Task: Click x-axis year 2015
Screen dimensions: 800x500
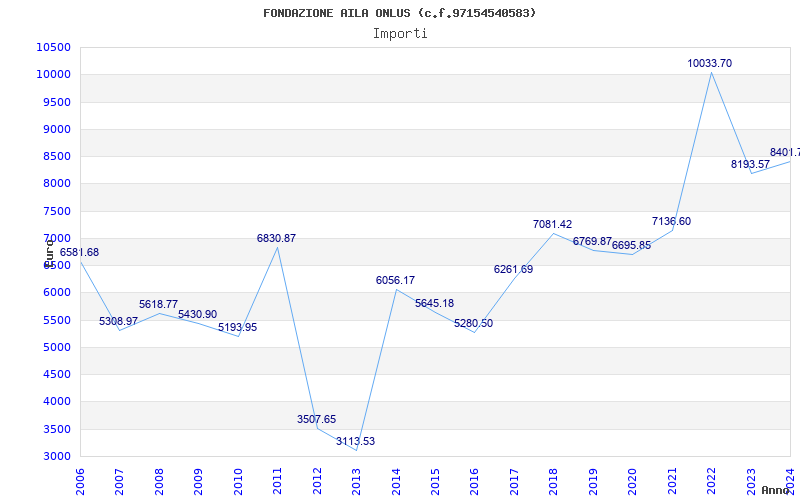Action: pyautogui.click(x=435, y=482)
